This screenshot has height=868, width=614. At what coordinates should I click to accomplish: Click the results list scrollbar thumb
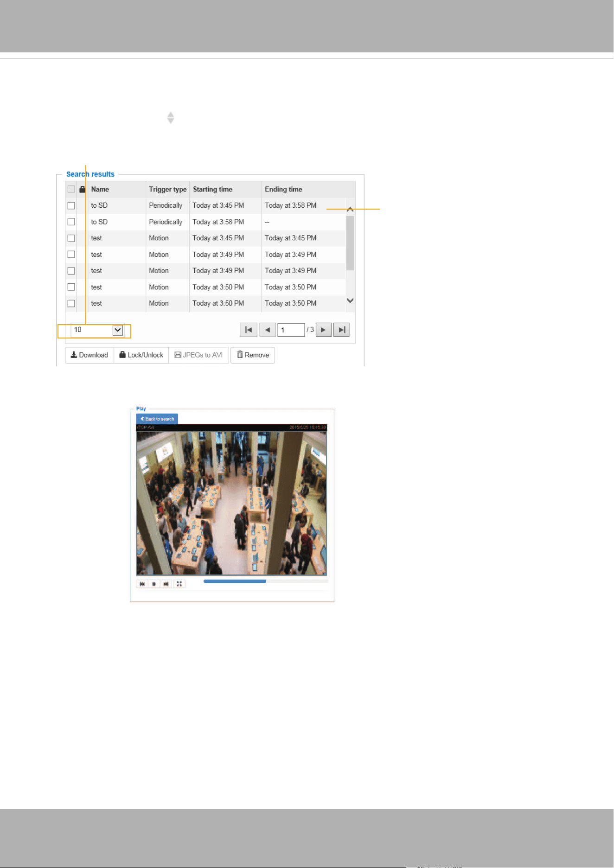pyautogui.click(x=350, y=243)
